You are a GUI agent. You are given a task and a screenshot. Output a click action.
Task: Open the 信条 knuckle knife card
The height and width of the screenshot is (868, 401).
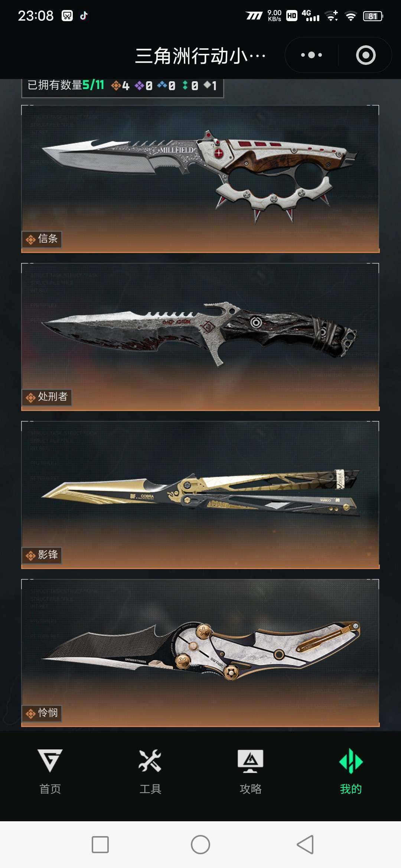pyautogui.click(x=200, y=179)
